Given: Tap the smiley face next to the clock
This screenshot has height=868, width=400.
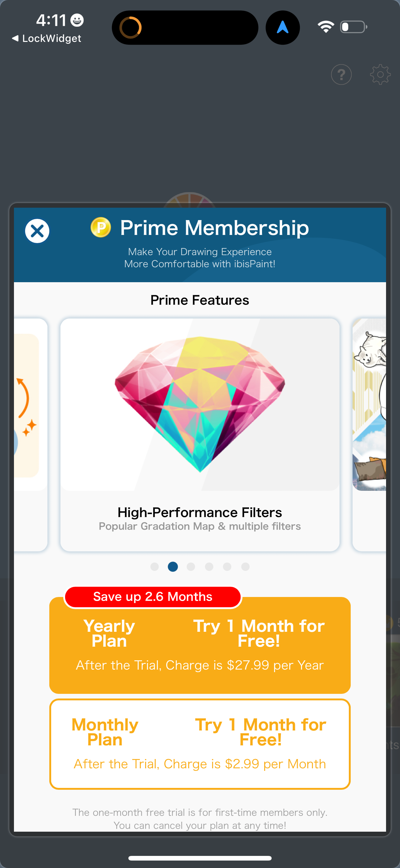Looking at the screenshot, I should click(x=77, y=20).
